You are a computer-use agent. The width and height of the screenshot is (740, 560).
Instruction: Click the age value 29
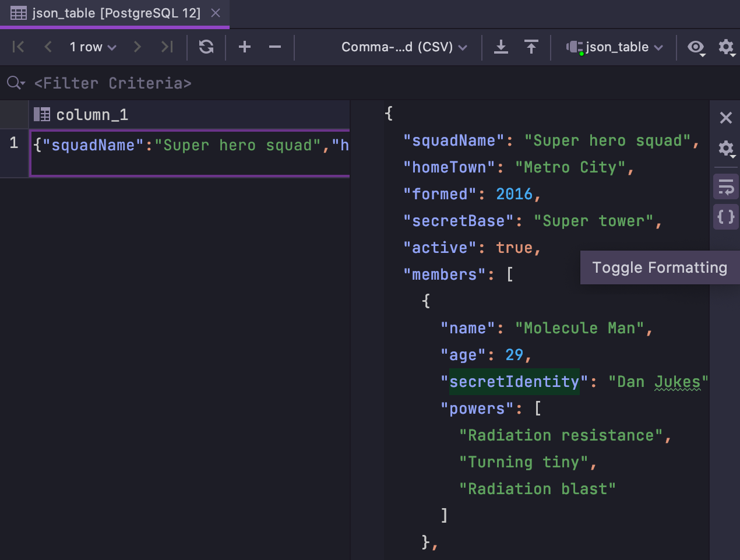(x=515, y=355)
